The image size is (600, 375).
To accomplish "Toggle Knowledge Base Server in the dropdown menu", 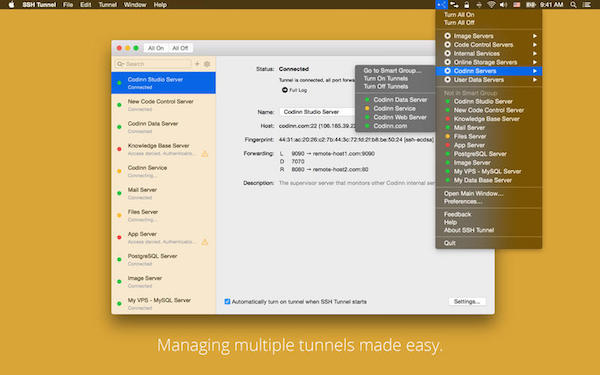I will click(489, 119).
